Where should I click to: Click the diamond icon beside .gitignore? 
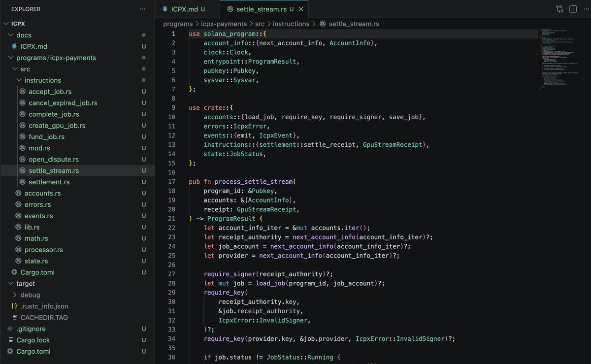click(10, 329)
